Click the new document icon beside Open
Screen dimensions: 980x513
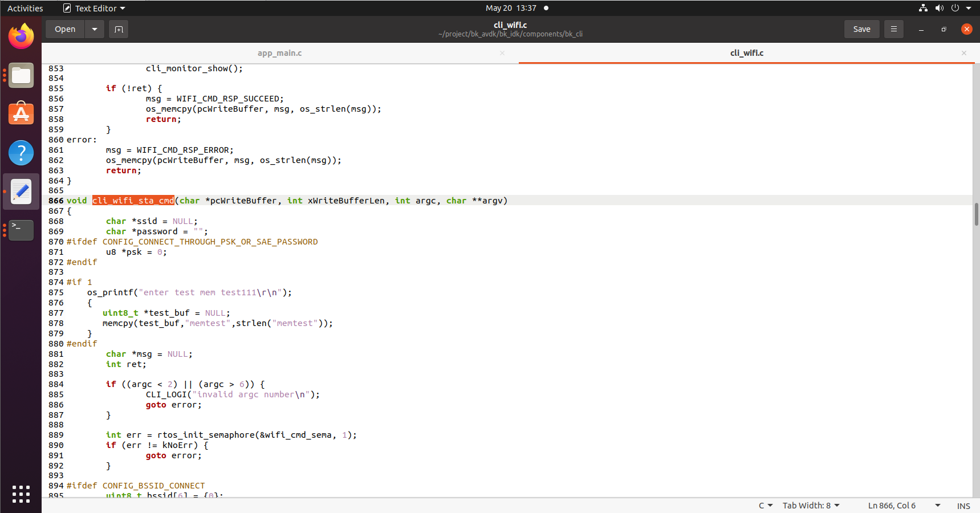tap(119, 29)
